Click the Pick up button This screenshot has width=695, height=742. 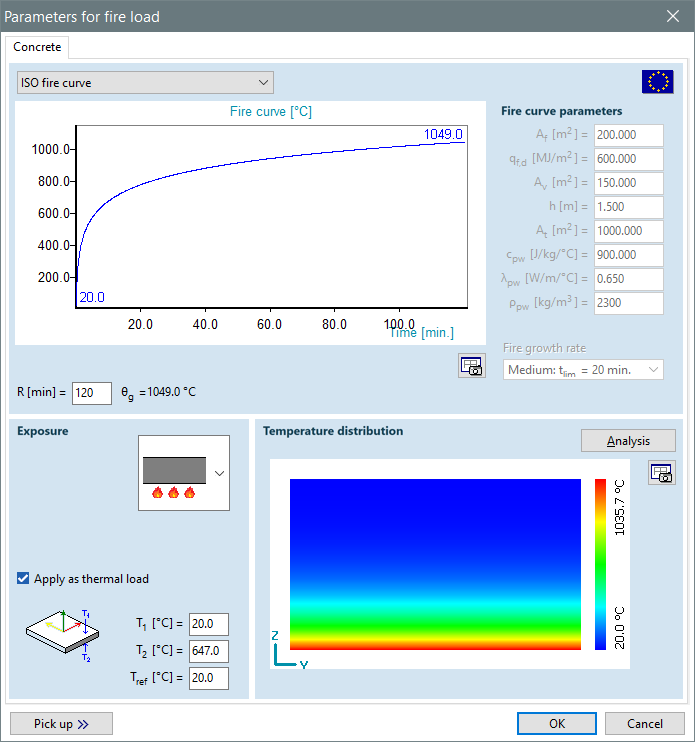point(62,724)
